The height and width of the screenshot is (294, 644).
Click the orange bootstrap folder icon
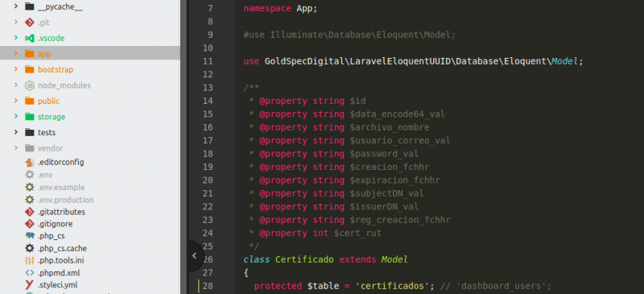pos(29,69)
